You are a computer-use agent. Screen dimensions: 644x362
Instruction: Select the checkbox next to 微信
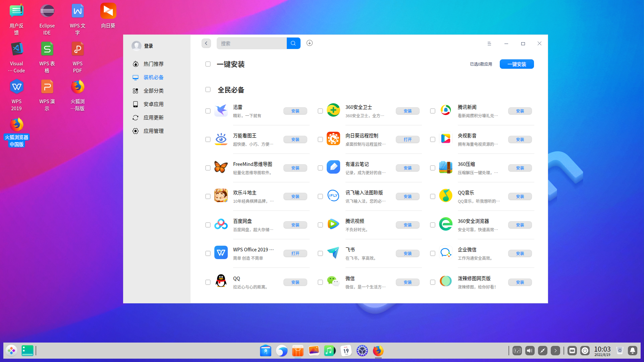pyautogui.click(x=320, y=282)
